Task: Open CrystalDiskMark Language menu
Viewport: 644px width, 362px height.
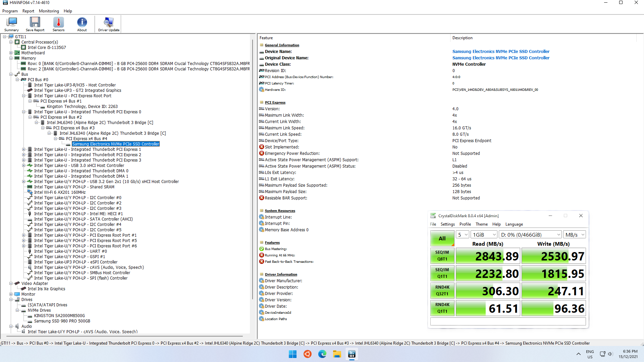Action: (x=514, y=224)
